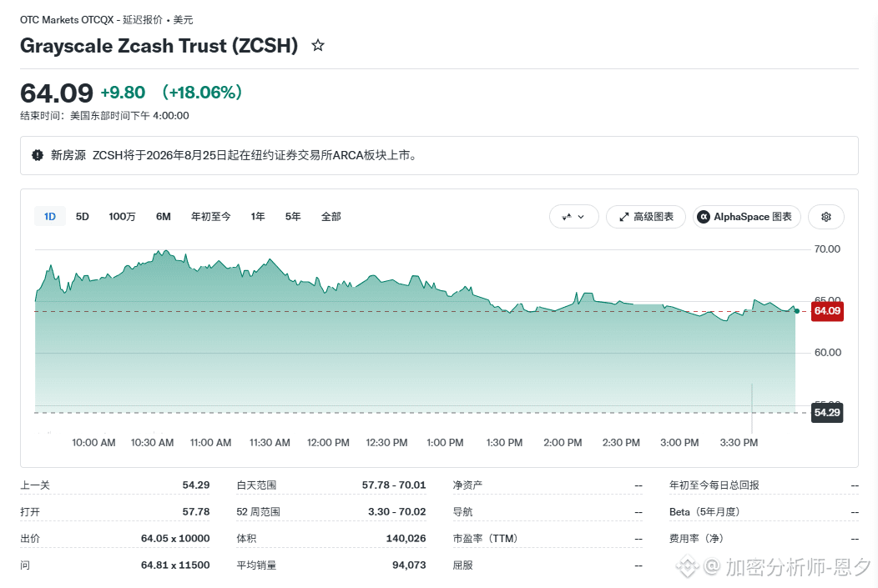
Task: Select the 1D time range tab
Action: pyautogui.click(x=50, y=217)
